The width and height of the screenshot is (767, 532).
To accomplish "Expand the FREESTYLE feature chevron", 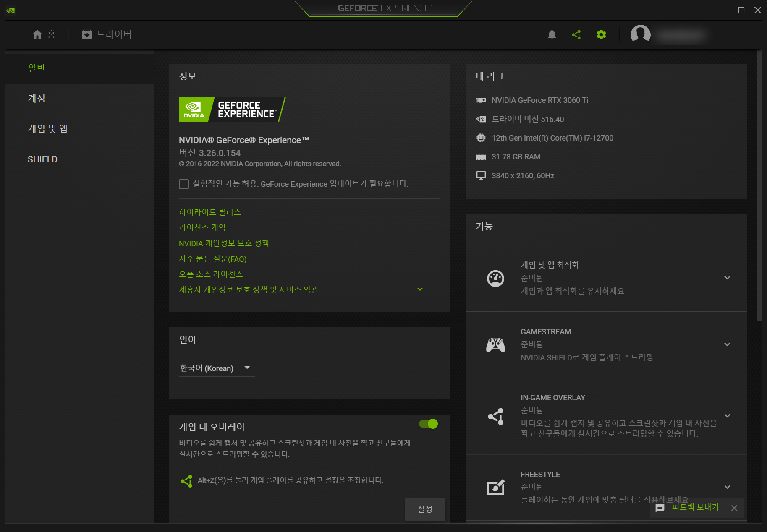I will [728, 487].
